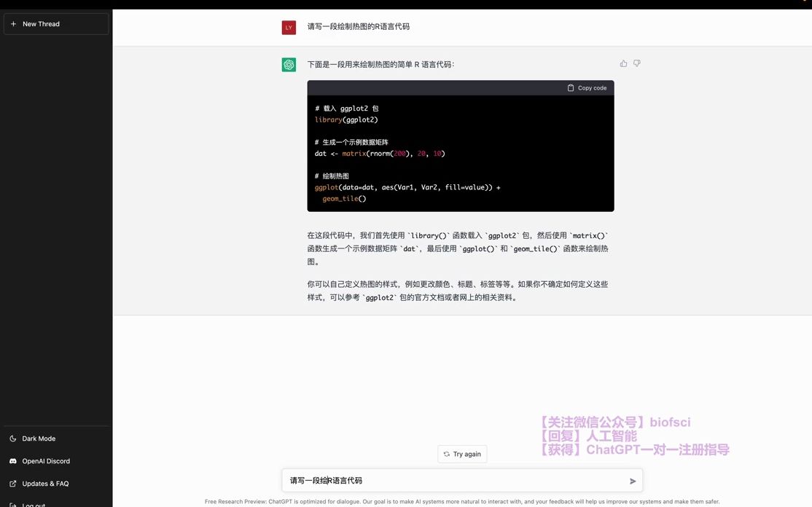Give a thumbs down to the response
The width and height of the screenshot is (812, 507).
tap(636, 63)
